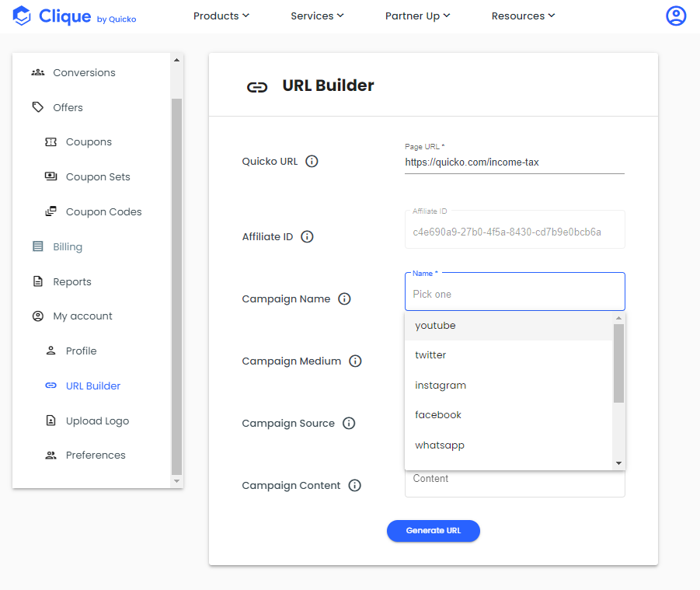Show info for Campaign Name

pyautogui.click(x=344, y=298)
